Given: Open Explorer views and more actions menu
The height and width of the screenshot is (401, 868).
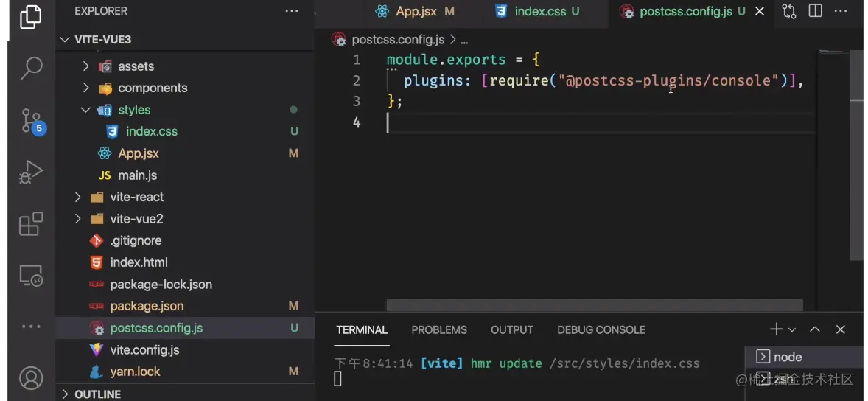Looking at the screenshot, I should tap(292, 11).
